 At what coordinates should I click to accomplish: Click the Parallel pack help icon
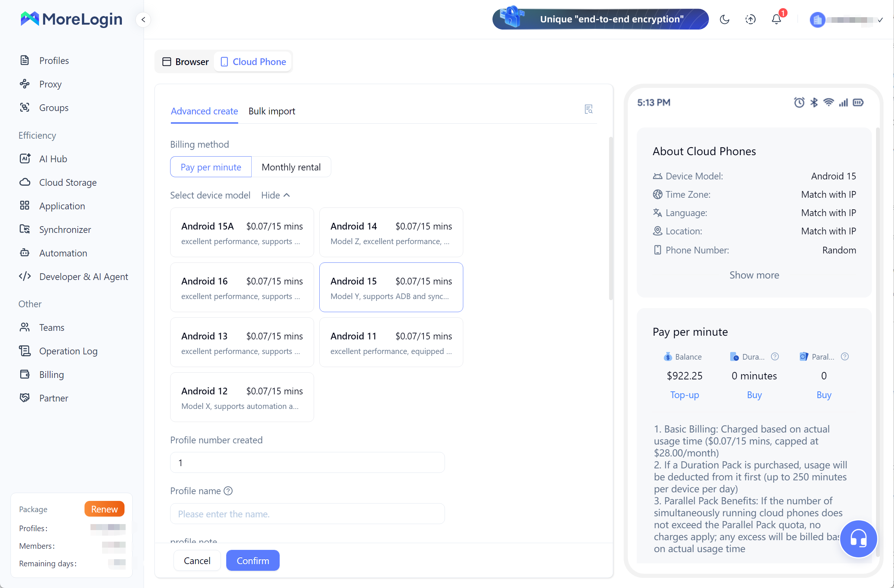point(845,357)
